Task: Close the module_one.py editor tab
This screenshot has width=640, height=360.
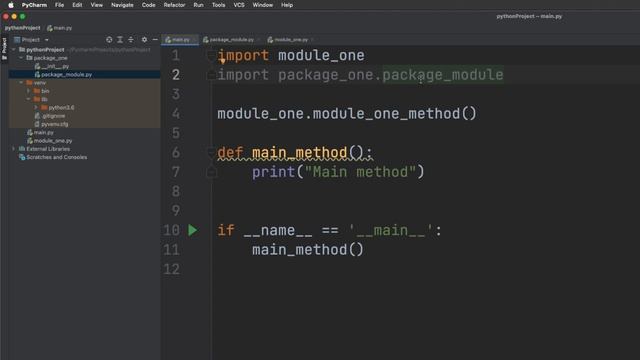Action: click(312, 40)
